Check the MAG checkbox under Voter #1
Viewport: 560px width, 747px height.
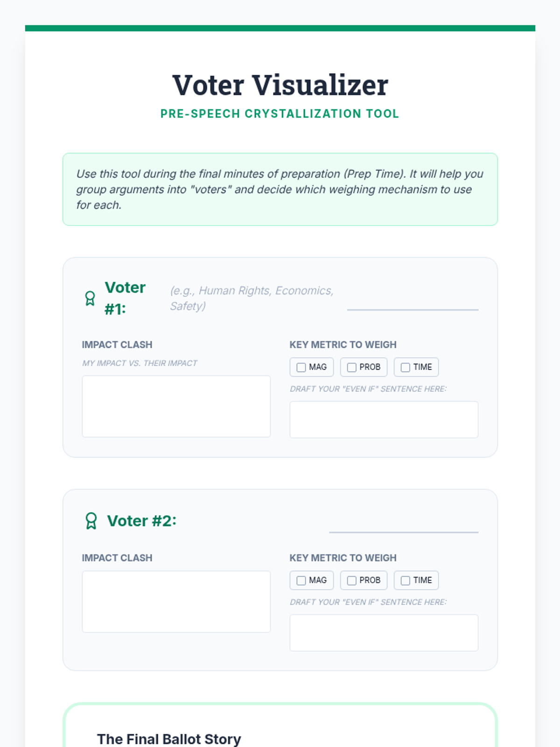301,367
